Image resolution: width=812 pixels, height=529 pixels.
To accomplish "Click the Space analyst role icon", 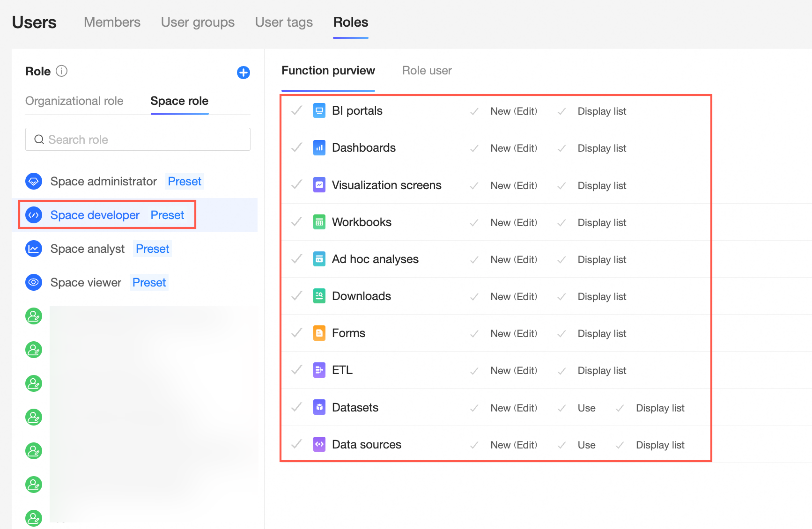I will click(34, 249).
